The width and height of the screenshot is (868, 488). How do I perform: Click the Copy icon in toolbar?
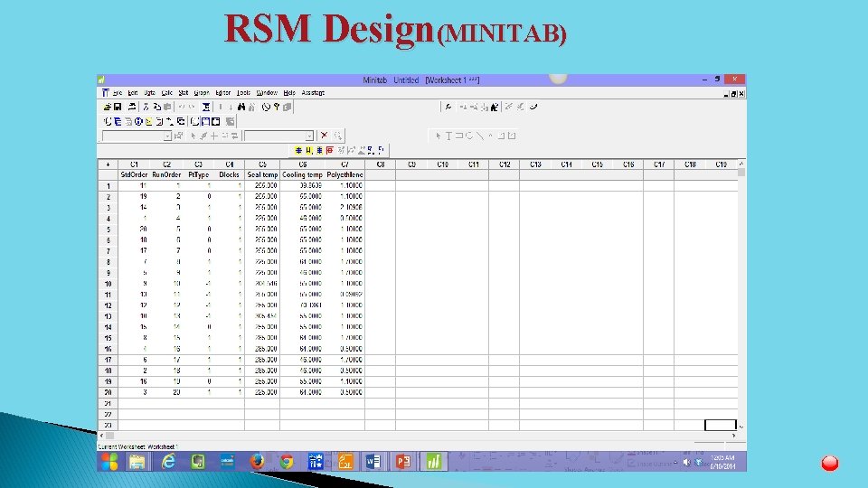[x=157, y=107]
